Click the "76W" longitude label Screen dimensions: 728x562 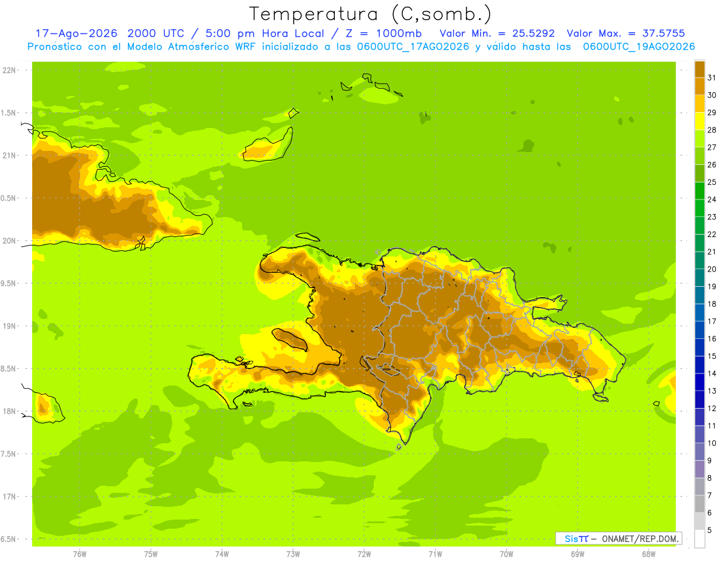point(79,554)
